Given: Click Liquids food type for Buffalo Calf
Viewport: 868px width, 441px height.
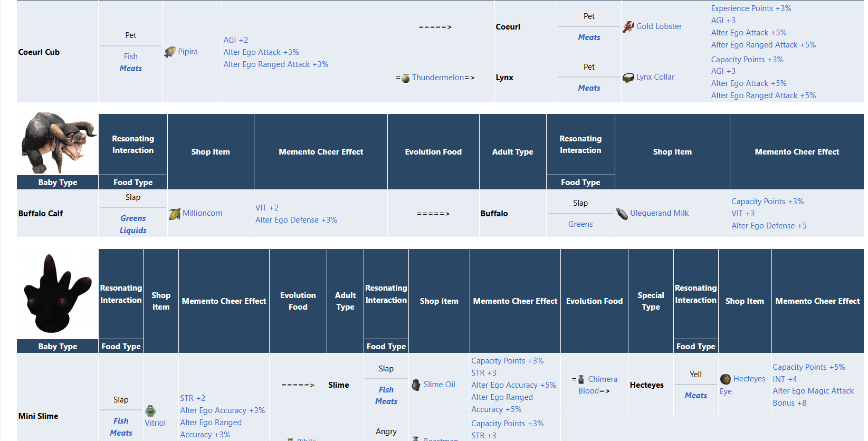Looking at the screenshot, I should click(x=133, y=231).
